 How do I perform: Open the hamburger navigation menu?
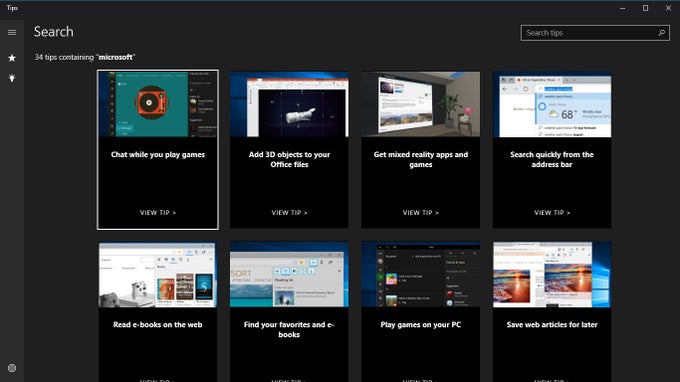[12, 33]
